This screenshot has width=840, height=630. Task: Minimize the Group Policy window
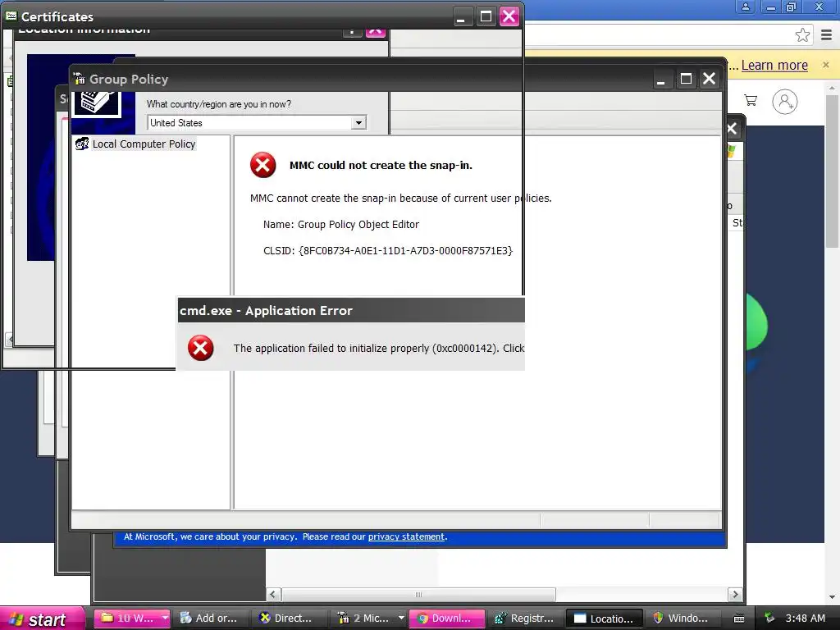pos(661,80)
